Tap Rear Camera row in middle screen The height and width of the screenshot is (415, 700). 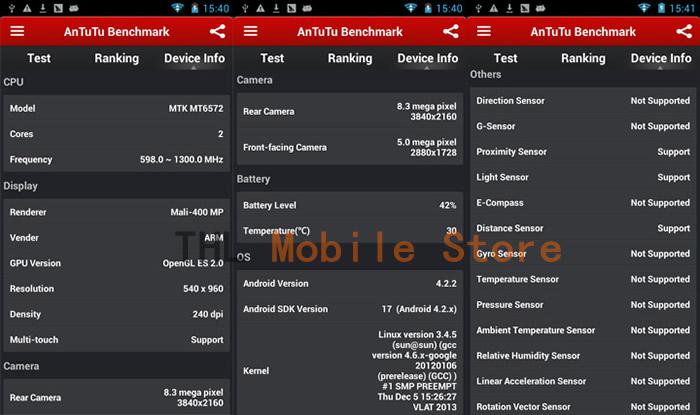350,112
